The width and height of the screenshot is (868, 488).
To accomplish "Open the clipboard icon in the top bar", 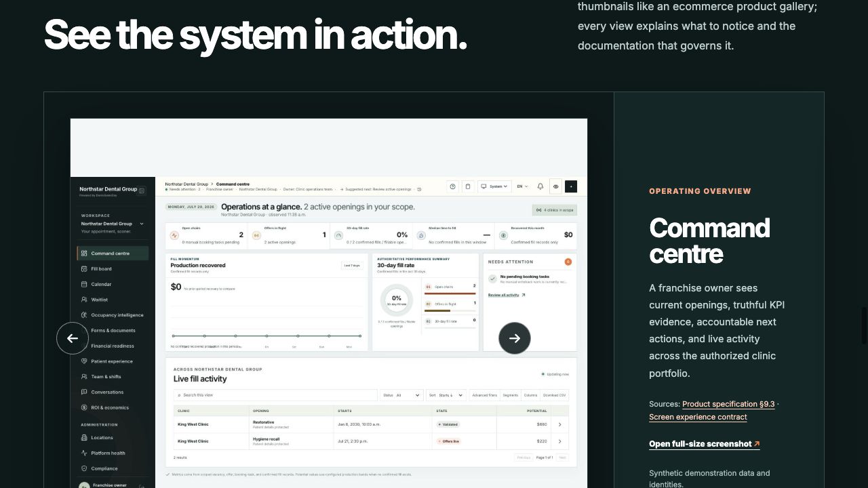I will coord(467,186).
